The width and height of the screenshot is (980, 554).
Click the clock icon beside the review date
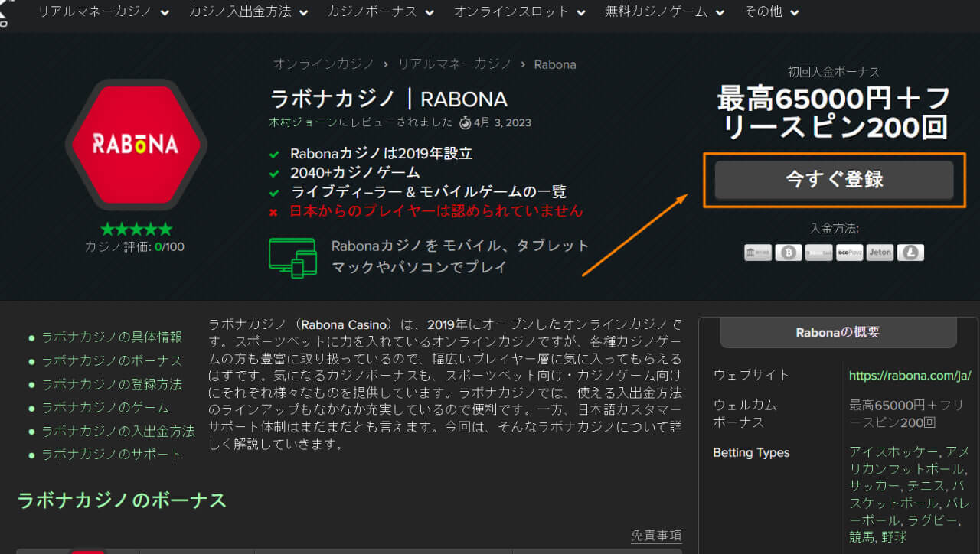(x=465, y=122)
